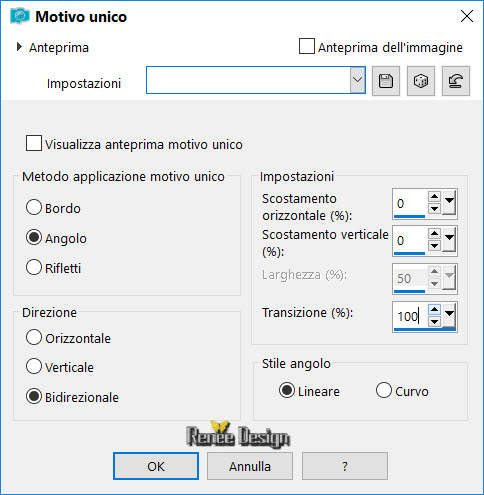Decrease Scostamento verticale with down arrow
This screenshot has height=495, width=484.
point(434,246)
